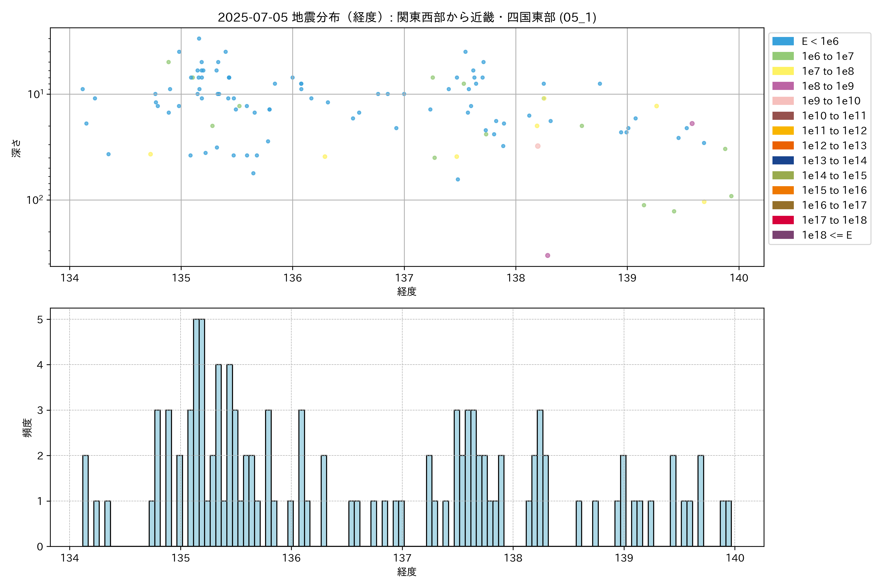Click the 頻度 y-axis label on histogram

click(27, 428)
